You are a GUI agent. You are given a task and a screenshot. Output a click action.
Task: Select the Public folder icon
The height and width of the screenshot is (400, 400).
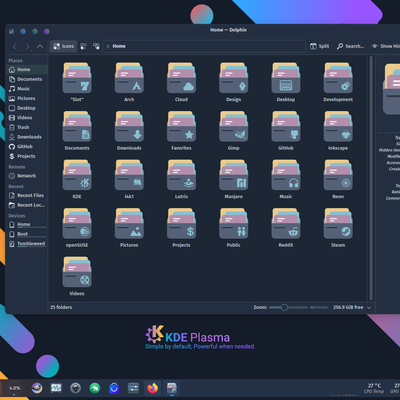click(234, 224)
